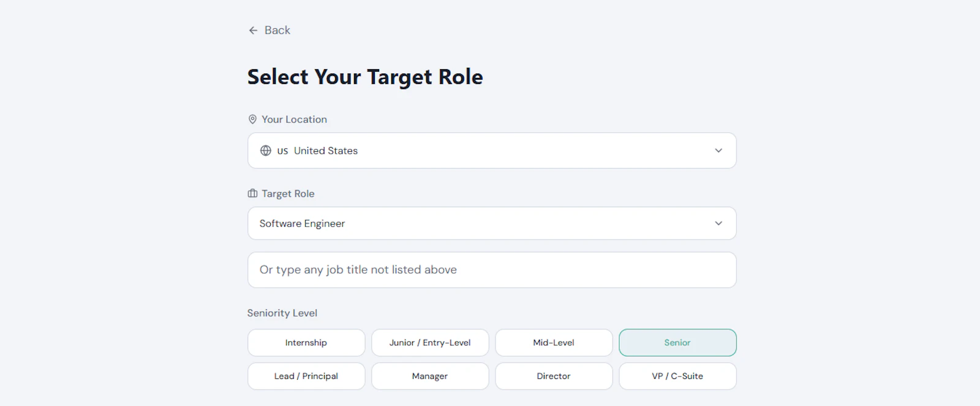Screen dimensions: 980x406
Task: Click the back arrow icon
Action: click(253, 30)
